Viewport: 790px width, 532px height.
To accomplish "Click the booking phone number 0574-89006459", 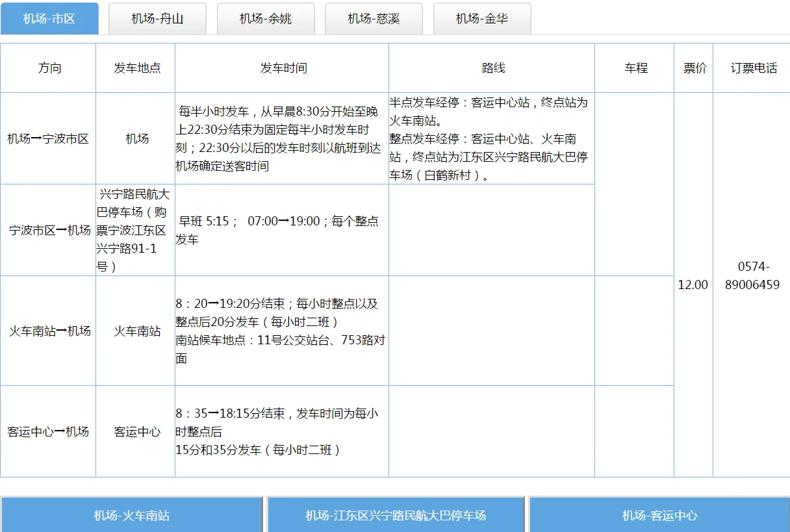I will point(750,285).
